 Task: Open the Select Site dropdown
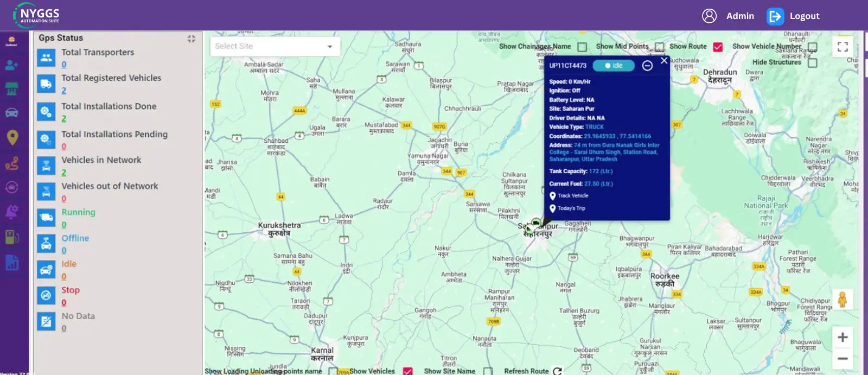(275, 46)
